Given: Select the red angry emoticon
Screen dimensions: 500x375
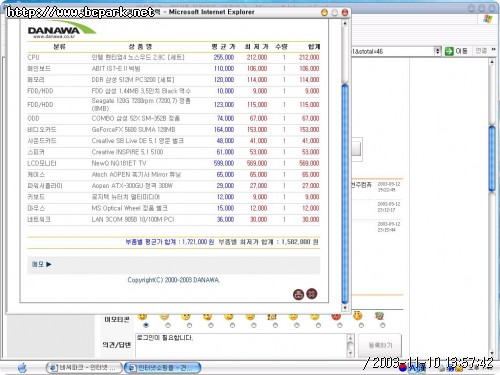Looking at the screenshot, I should 336,317.
